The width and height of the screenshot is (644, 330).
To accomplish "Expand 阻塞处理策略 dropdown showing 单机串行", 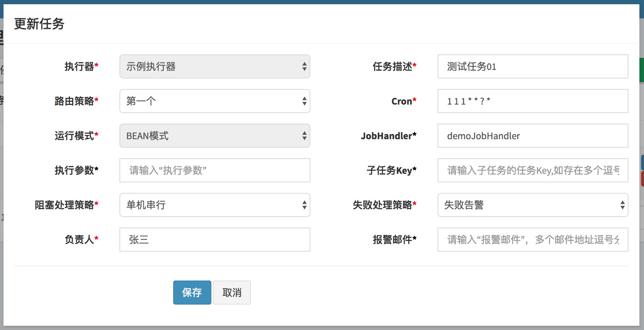I will (x=215, y=205).
